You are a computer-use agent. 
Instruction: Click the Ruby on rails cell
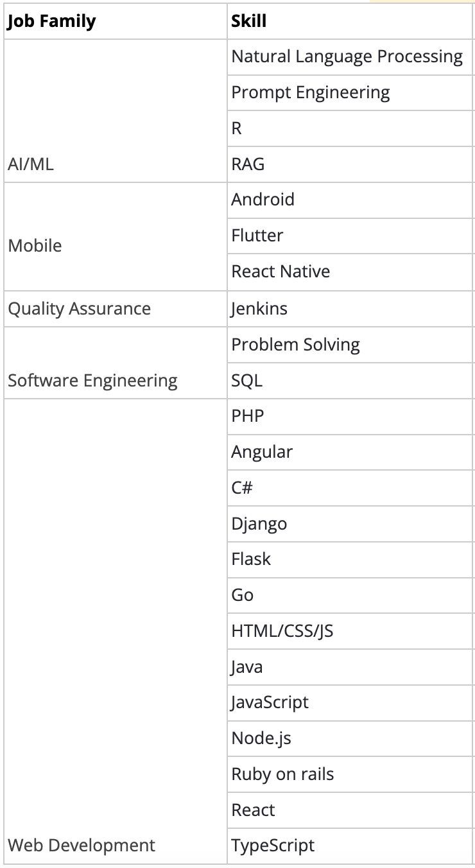(282, 774)
